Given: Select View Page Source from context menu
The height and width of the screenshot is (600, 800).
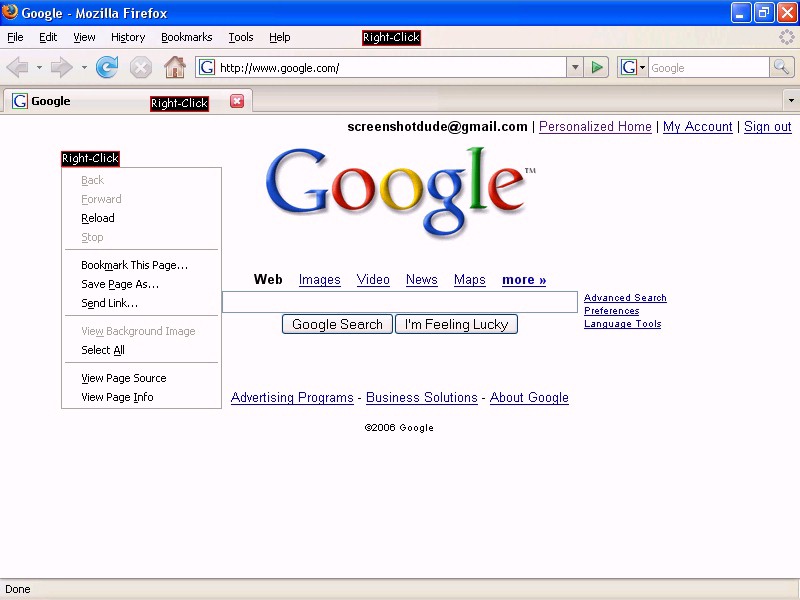Looking at the screenshot, I should tap(124, 378).
